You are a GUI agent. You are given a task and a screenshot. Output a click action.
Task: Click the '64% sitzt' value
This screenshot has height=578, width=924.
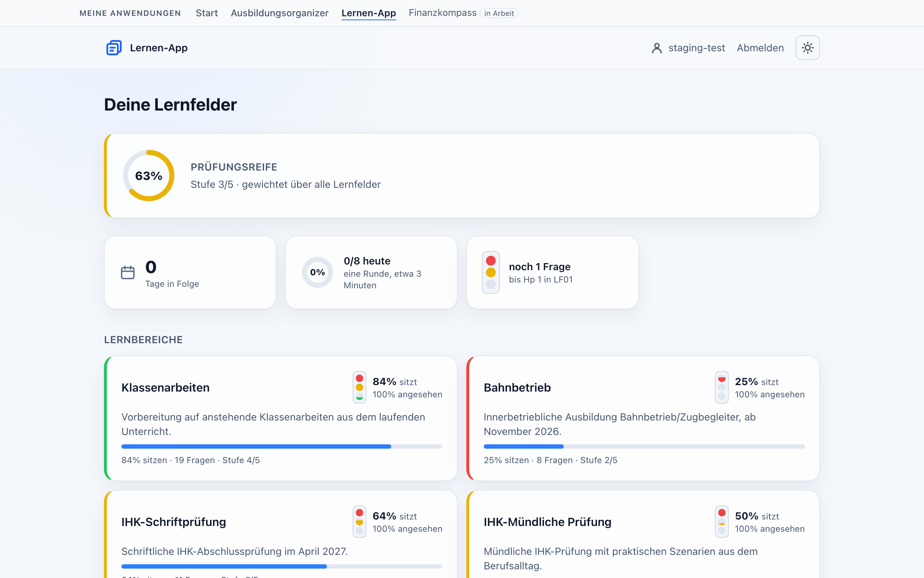395,516
